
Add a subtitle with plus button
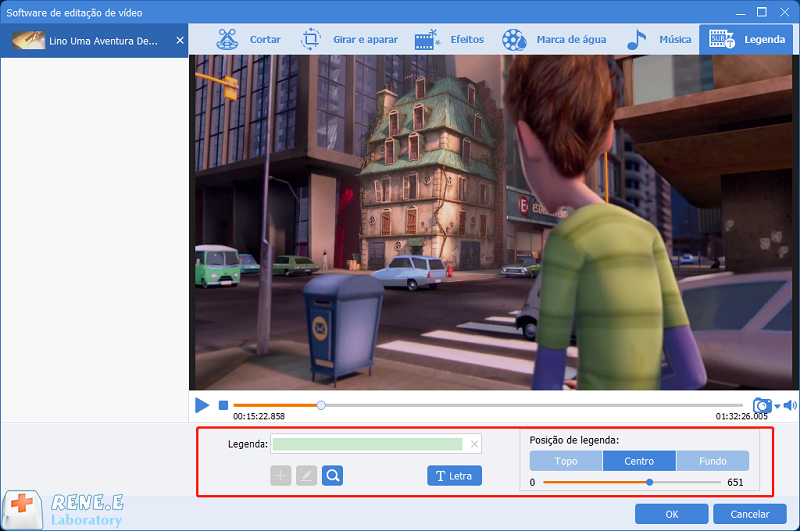coord(281,476)
